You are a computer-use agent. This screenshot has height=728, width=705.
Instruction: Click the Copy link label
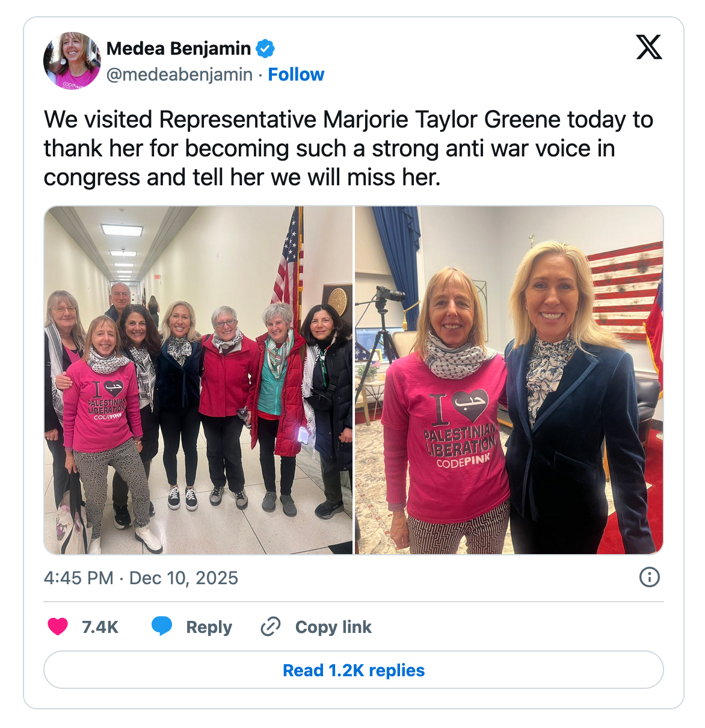click(333, 627)
